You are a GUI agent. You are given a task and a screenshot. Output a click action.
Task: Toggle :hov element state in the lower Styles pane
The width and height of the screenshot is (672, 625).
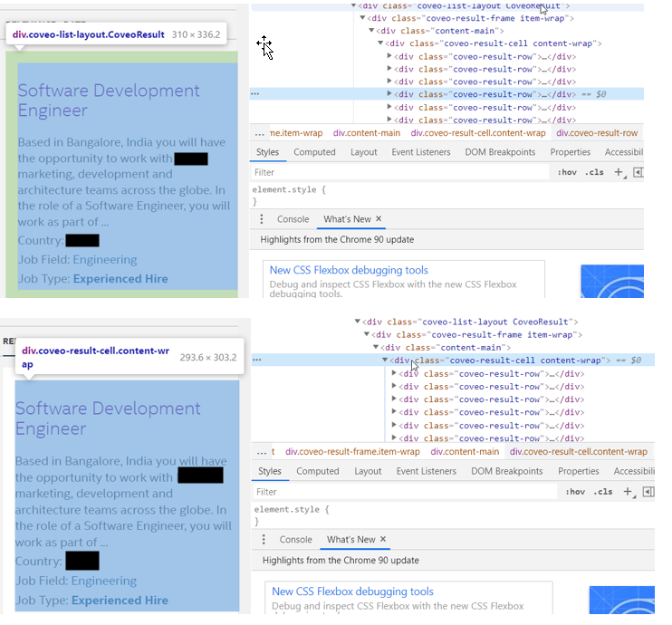coord(574,492)
